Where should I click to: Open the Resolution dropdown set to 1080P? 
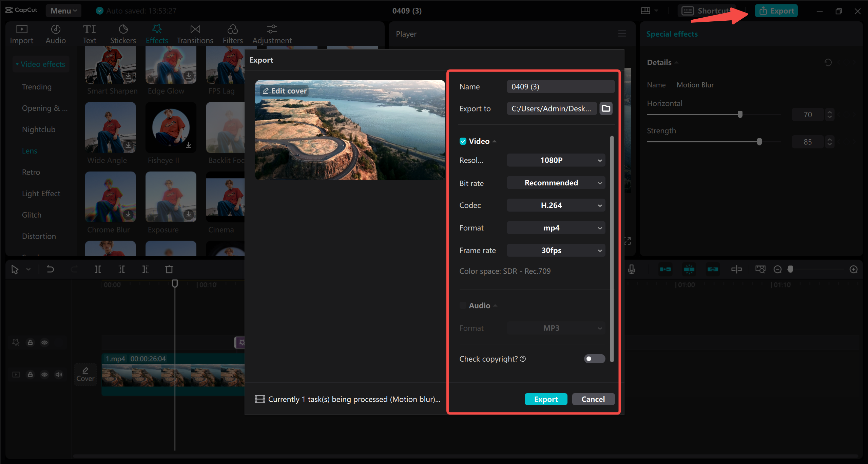click(x=556, y=160)
